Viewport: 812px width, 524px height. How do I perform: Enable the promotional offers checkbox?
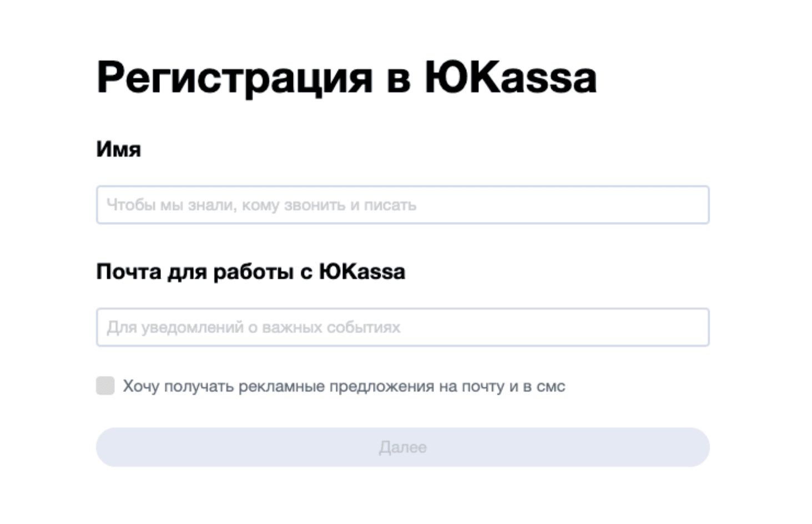[105, 385]
